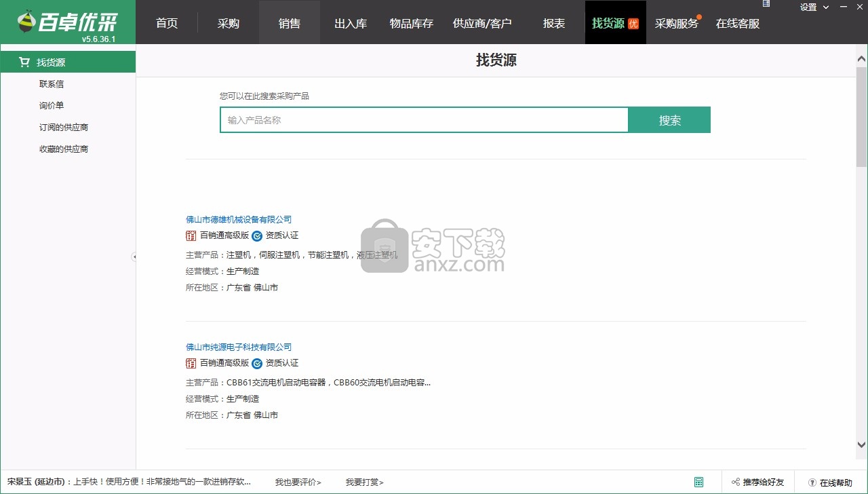The height and width of the screenshot is (494, 868).
Task: Click the help question mark icon
Action: (812, 482)
